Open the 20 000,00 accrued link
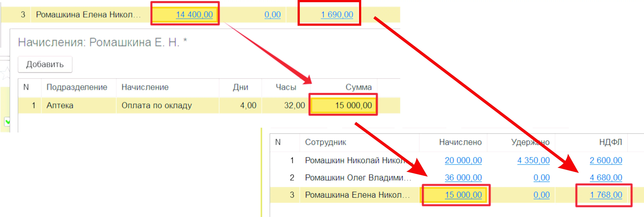 click(x=463, y=160)
